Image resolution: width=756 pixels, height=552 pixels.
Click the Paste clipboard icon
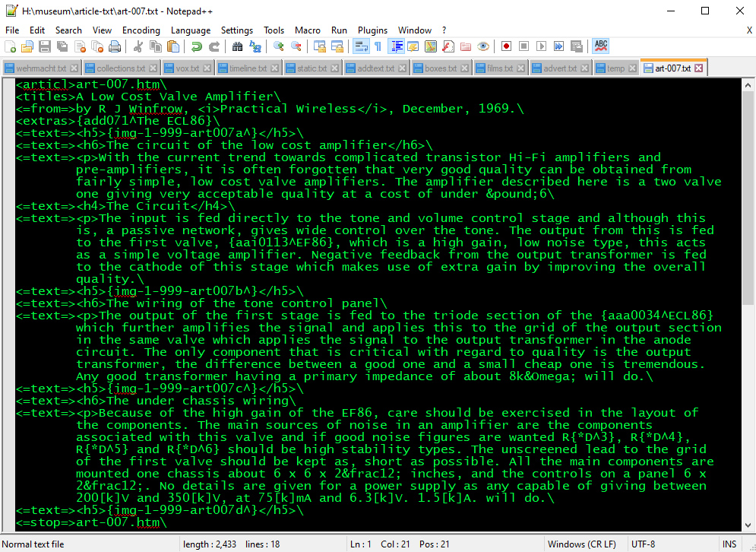pyautogui.click(x=172, y=46)
